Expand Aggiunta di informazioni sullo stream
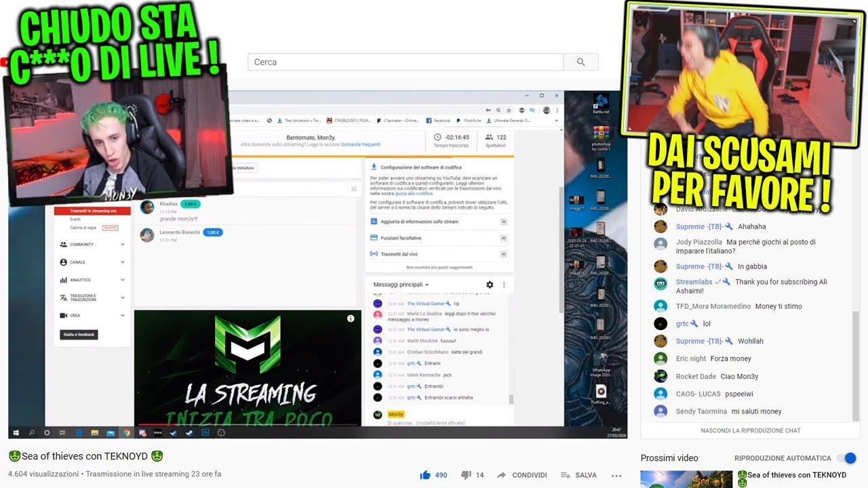This screenshot has width=868, height=488. pos(439,222)
